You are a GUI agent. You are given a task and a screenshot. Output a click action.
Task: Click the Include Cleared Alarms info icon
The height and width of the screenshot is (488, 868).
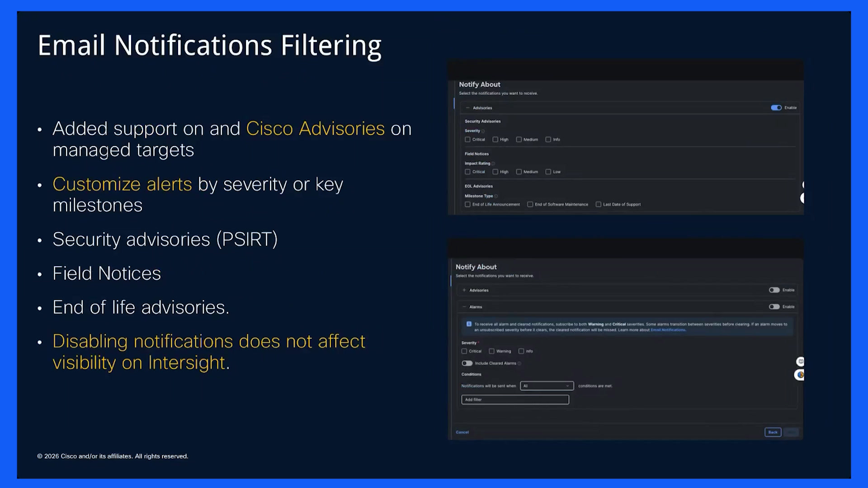pyautogui.click(x=519, y=363)
